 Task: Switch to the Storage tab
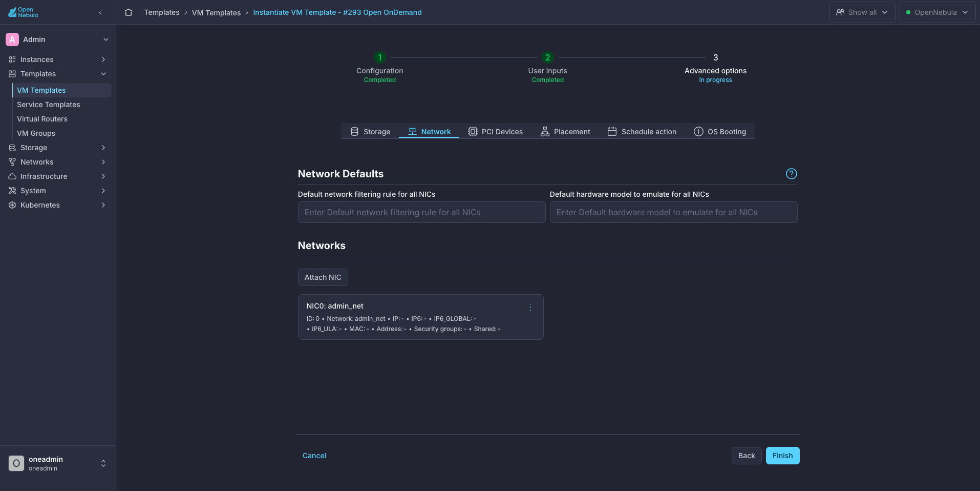point(370,132)
